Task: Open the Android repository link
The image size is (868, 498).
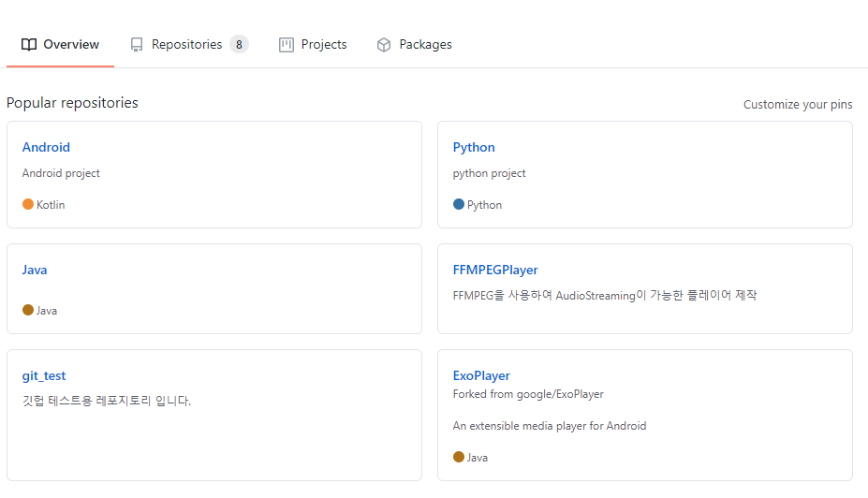Action: click(x=46, y=147)
